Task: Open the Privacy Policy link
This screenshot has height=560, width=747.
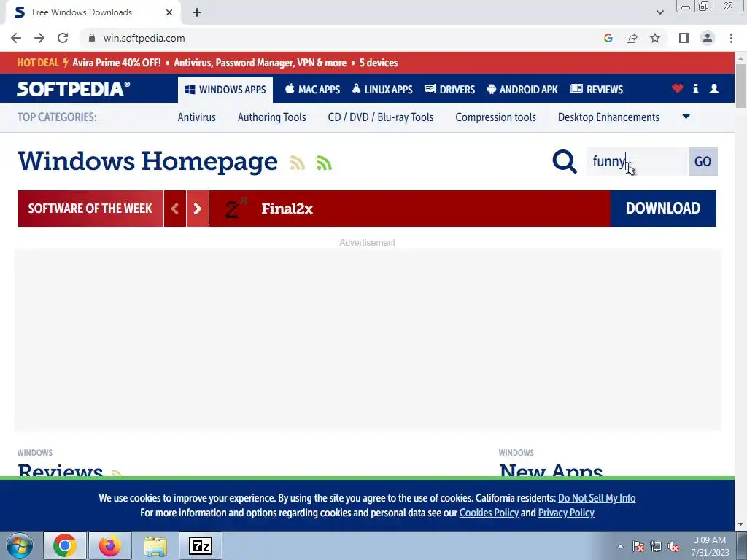Action: click(x=566, y=513)
